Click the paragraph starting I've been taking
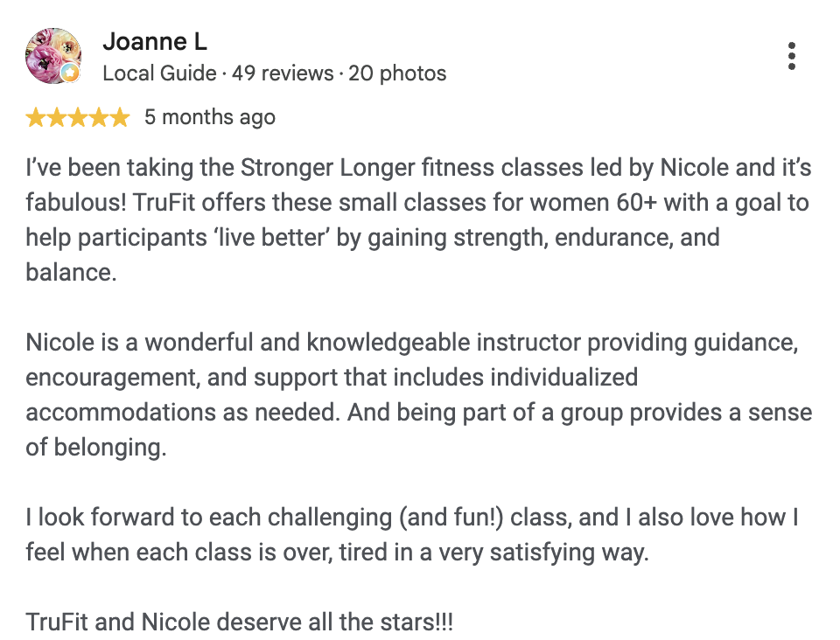This screenshot has height=640, width=840. (419, 220)
